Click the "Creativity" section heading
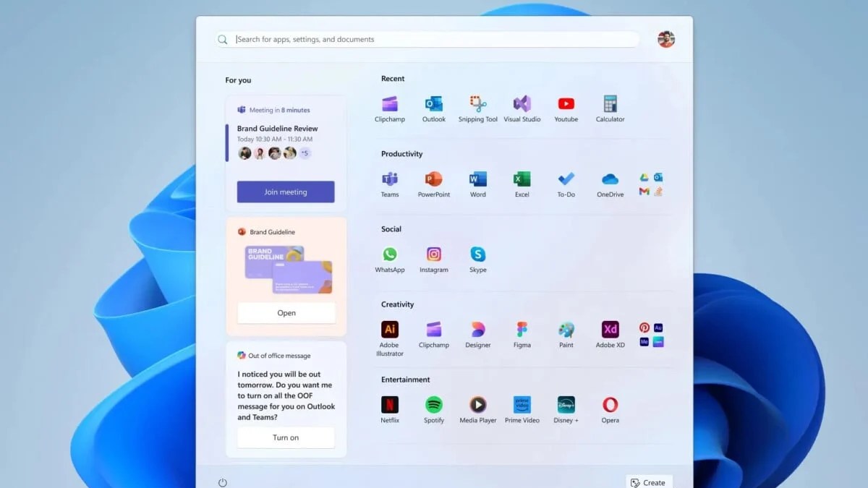This screenshot has width=868, height=488. (x=398, y=304)
